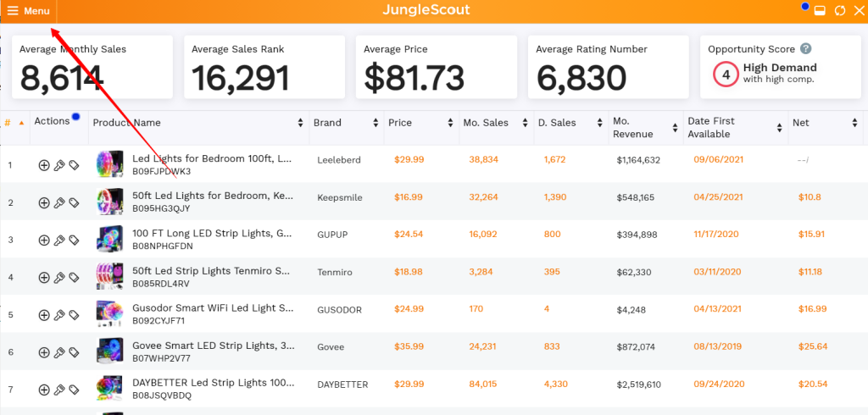Click Opportunity Score circle showing 4
868x415 pixels.
(726, 75)
